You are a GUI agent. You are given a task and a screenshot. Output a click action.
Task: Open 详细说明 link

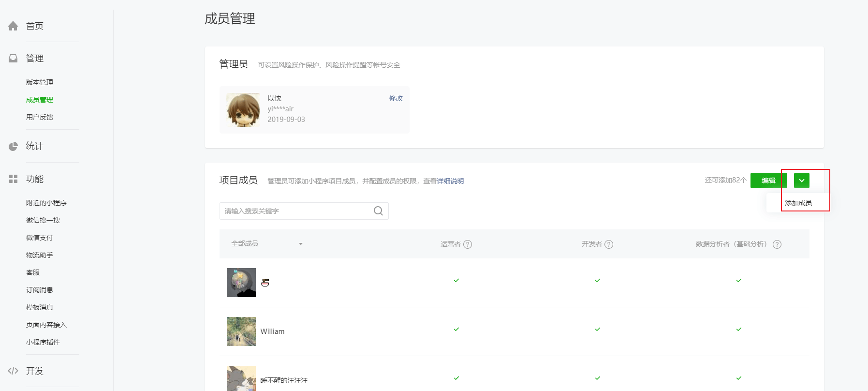[450, 181]
